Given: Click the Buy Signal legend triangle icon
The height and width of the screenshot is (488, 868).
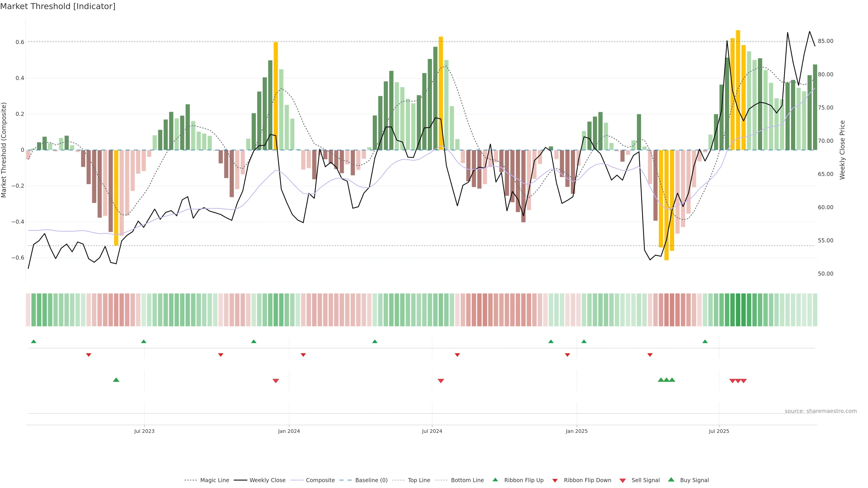Looking at the screenshot, I should click(671, 480).
